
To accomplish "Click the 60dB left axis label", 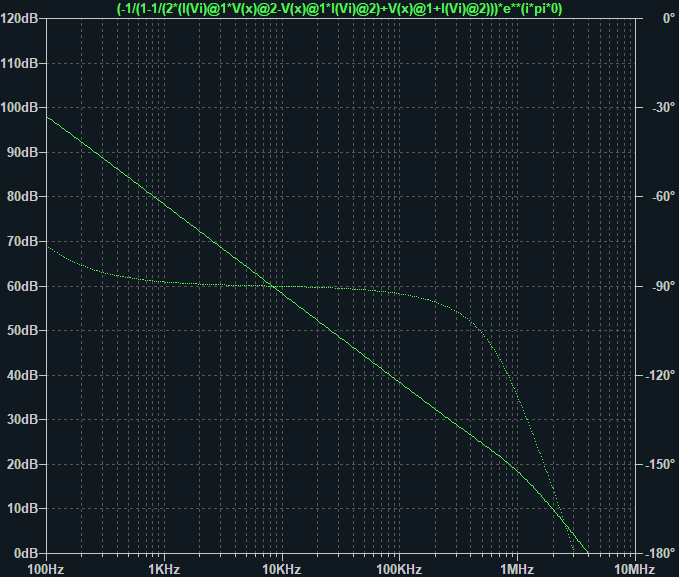I will 23,286.
